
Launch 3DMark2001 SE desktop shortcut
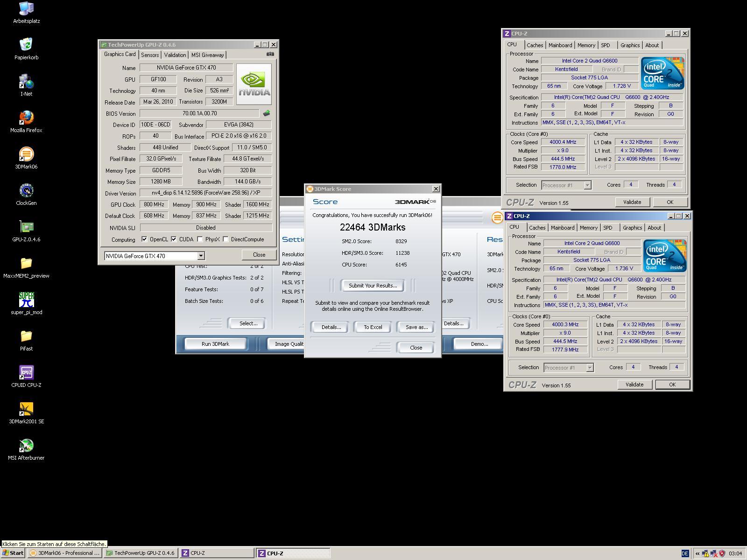(x=26, y=413)
